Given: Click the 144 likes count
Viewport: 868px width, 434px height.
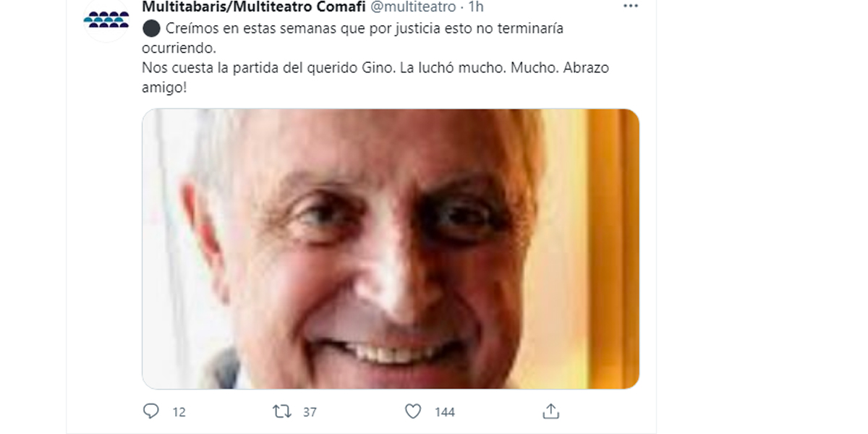Looking at the screenshot, I should click(x=444, y=412).
